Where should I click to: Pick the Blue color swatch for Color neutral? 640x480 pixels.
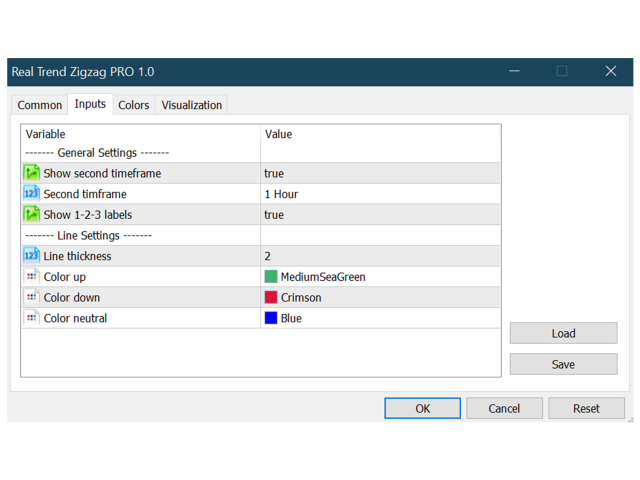point(271,318)
